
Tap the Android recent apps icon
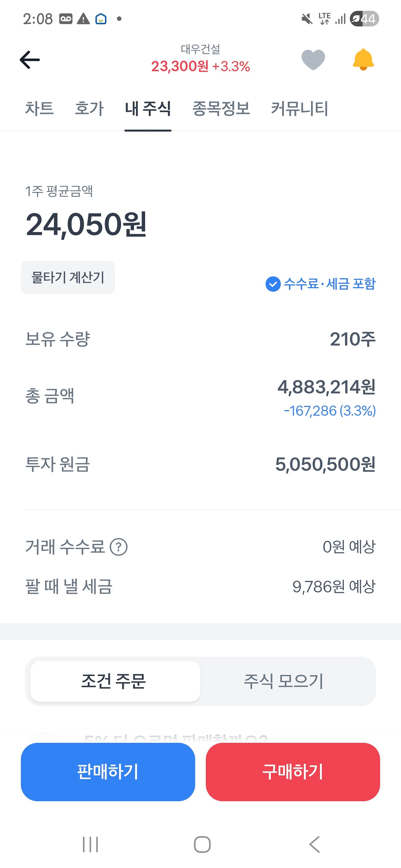point(90,844)
